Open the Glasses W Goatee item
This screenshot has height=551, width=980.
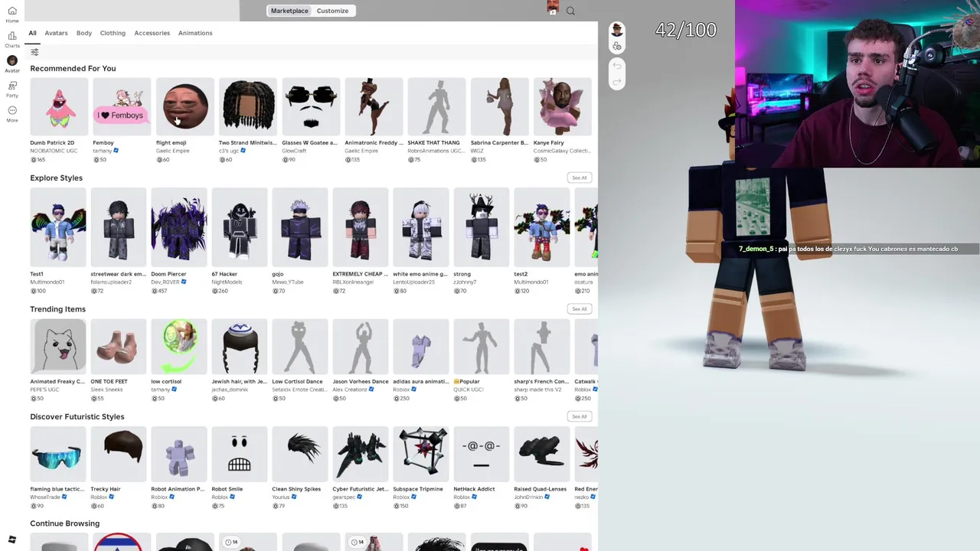pyautogui.click(x=310, y=106)
